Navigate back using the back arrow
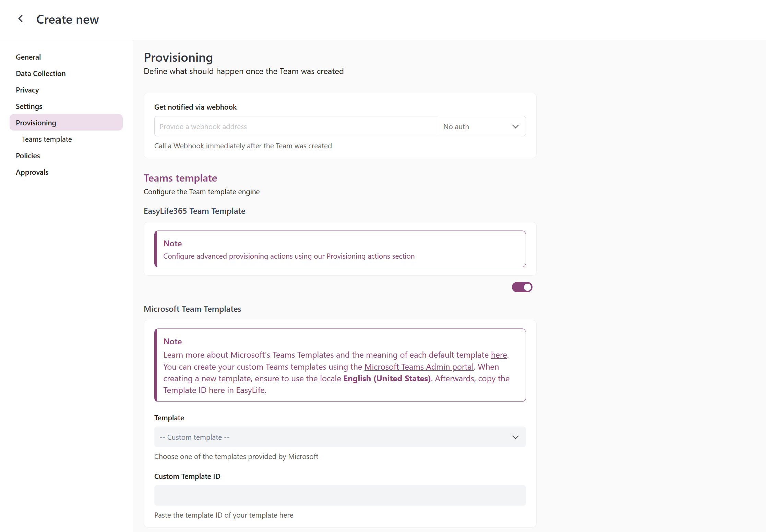Viewport: 766px width, 532px height. [x=21, y=19]
